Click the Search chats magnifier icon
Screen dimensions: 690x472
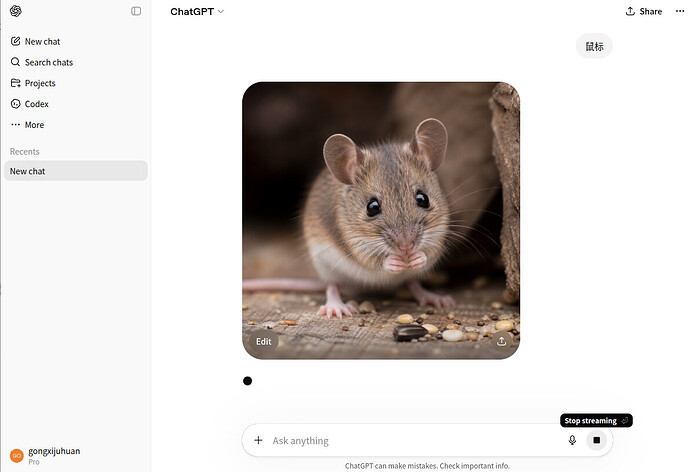coord(15,62)
